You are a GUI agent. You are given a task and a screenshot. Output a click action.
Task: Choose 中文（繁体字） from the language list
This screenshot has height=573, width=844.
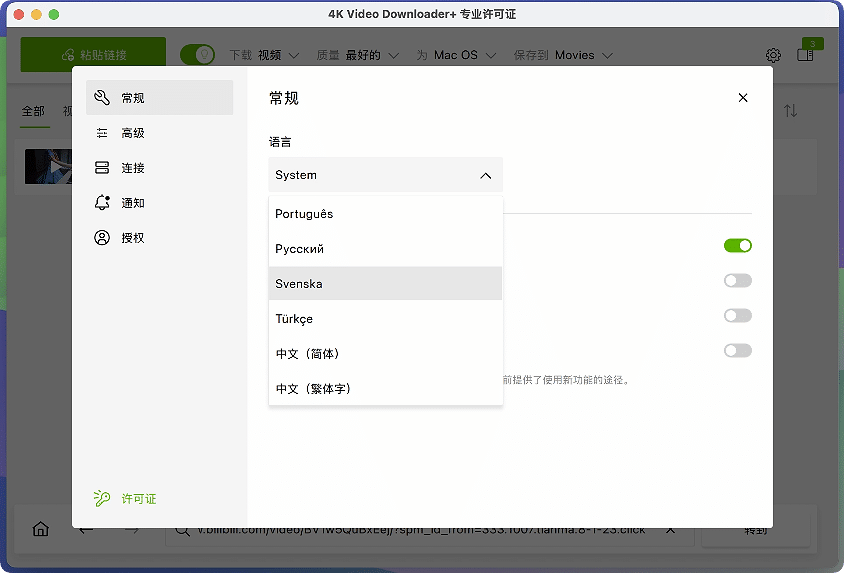coord(385,388)
